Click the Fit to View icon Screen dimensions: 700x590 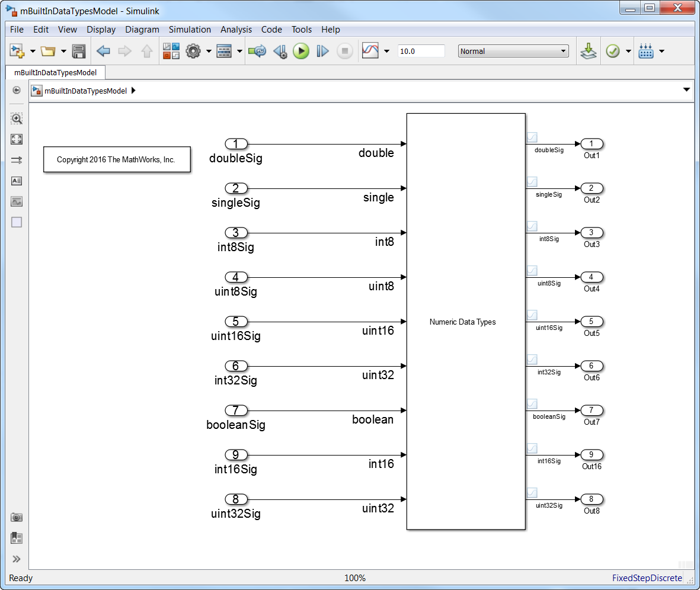[x=17, y=139]
